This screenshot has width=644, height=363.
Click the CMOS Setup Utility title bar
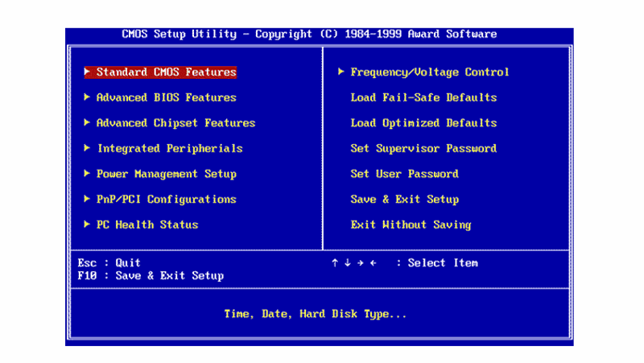tap(309, 35)
